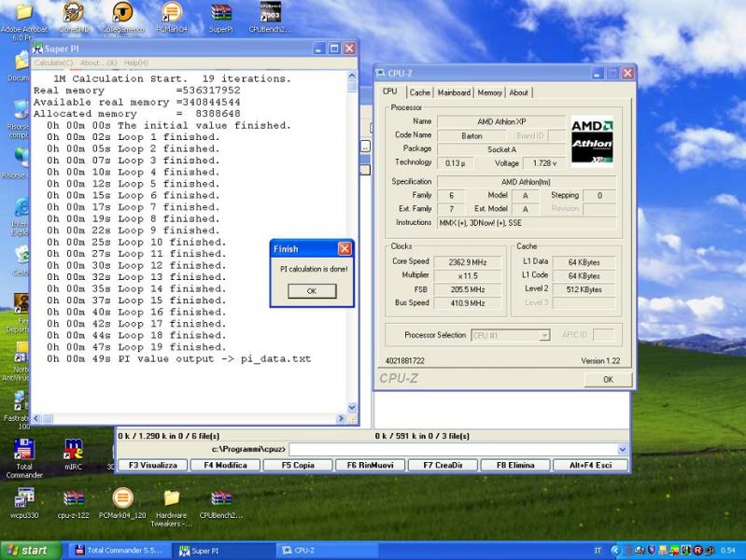Click the system clock showing 0.54

click(728, 551)
